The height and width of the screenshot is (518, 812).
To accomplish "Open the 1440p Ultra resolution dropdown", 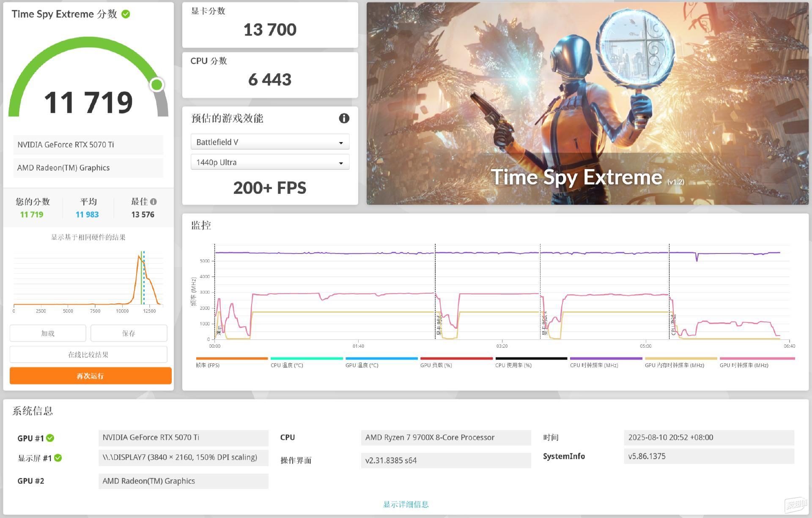I will click(x=270, y=162).
